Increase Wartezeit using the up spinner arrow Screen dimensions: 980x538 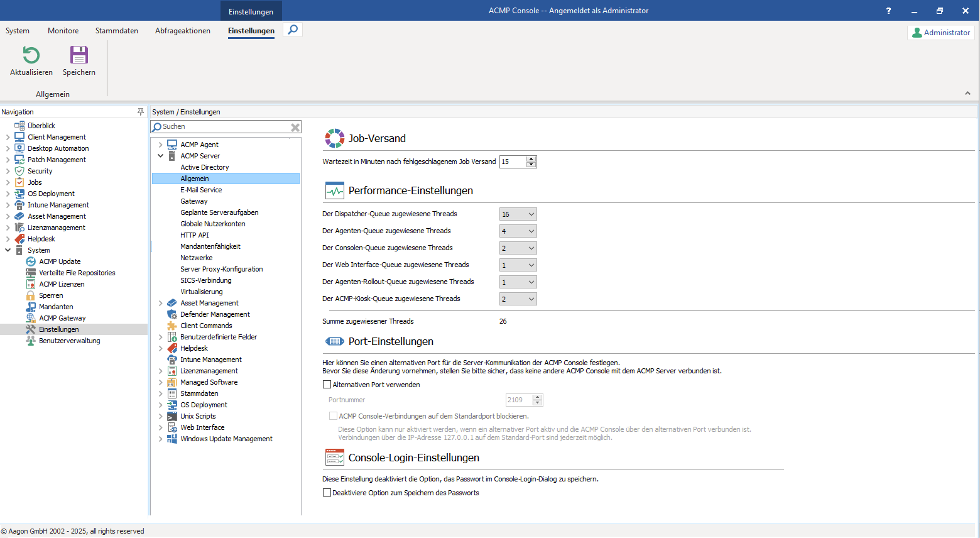[531, 158]
